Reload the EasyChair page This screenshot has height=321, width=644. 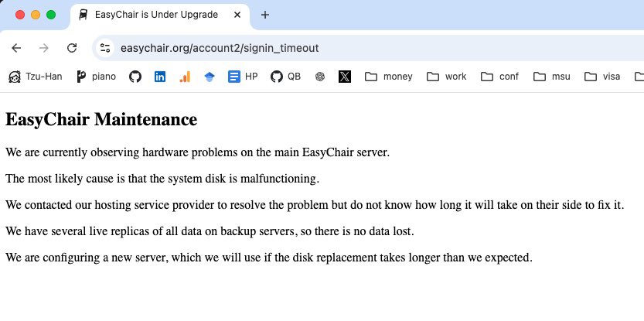72,48
